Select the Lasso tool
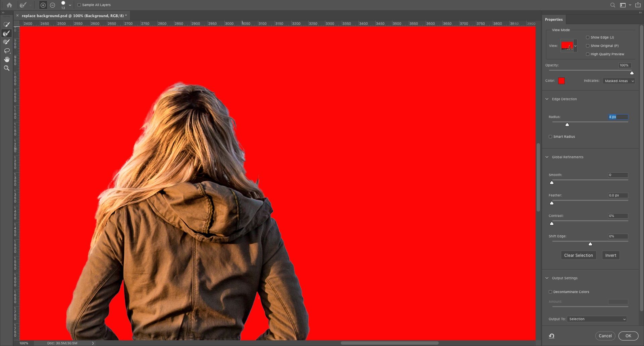Screen dimensions: 644x346 pos(6,51)
